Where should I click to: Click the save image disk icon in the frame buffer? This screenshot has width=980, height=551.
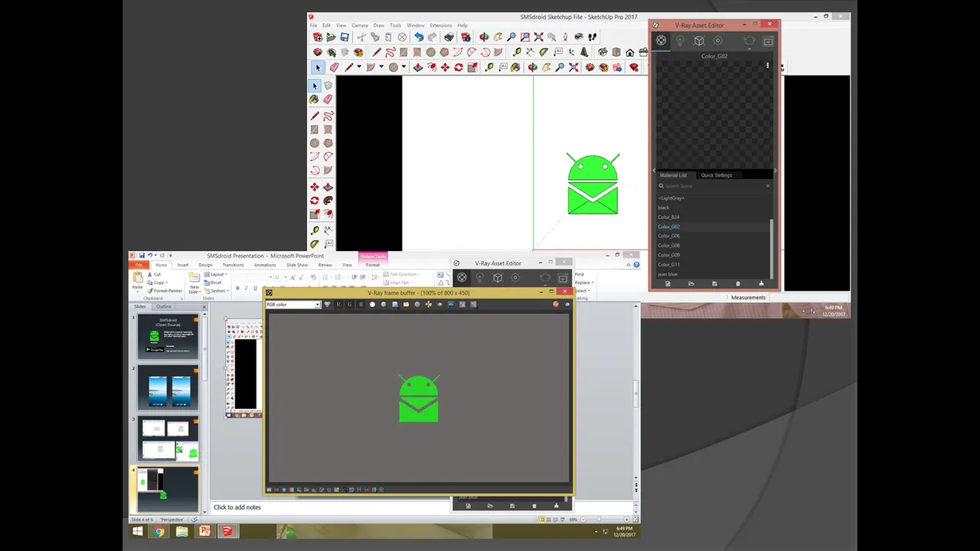(395, 305)
